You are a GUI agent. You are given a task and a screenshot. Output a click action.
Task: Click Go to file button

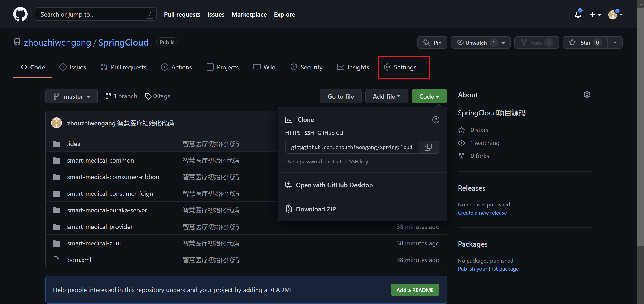click(341, 96)
